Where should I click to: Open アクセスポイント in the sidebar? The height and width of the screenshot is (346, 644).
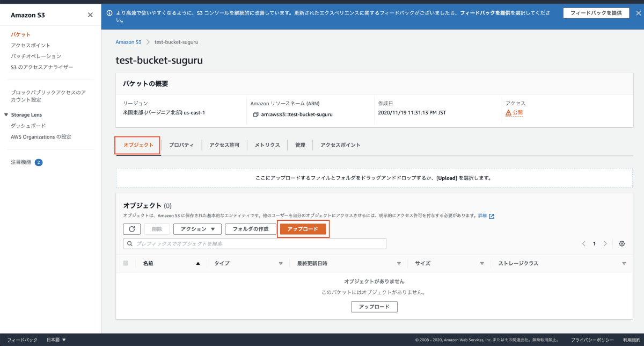click(x=31, y=45)
